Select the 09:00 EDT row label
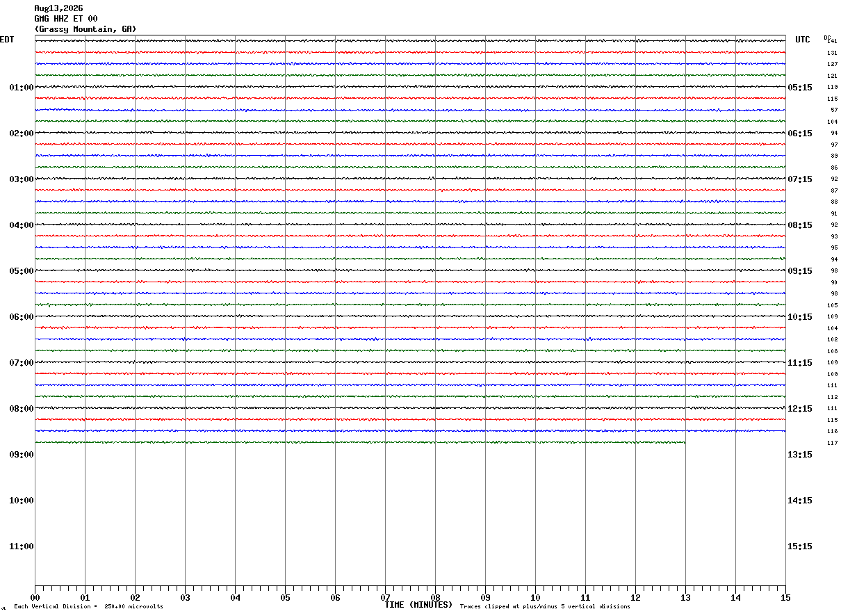 tap(22, 455)
